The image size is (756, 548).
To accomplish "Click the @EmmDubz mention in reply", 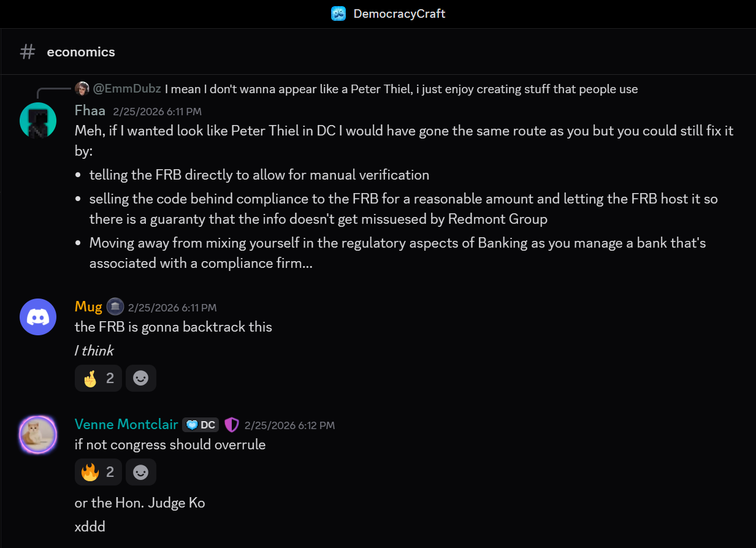I will point(127,89).
